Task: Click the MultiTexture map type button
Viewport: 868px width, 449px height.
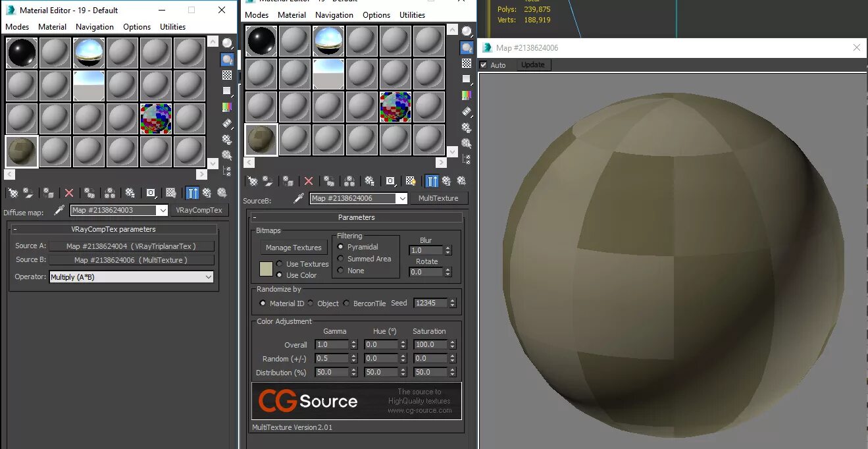Action: coord(438,198)
